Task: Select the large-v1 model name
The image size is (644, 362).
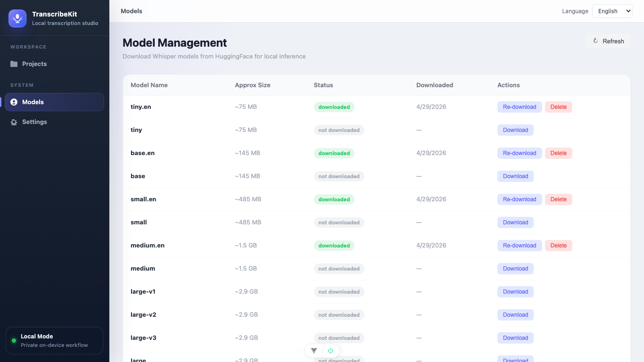Action: point(143,292)
